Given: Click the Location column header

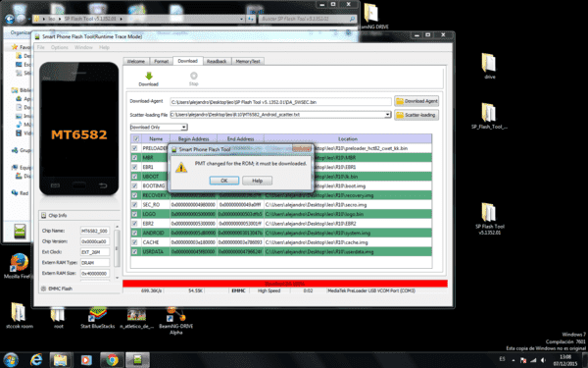Looking at the screenshot, I should pyautogui.click(x=348, y=139).
